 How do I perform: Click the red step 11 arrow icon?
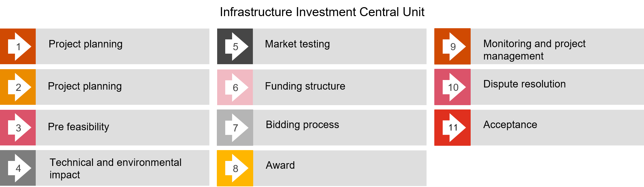(x=453, y=127)
